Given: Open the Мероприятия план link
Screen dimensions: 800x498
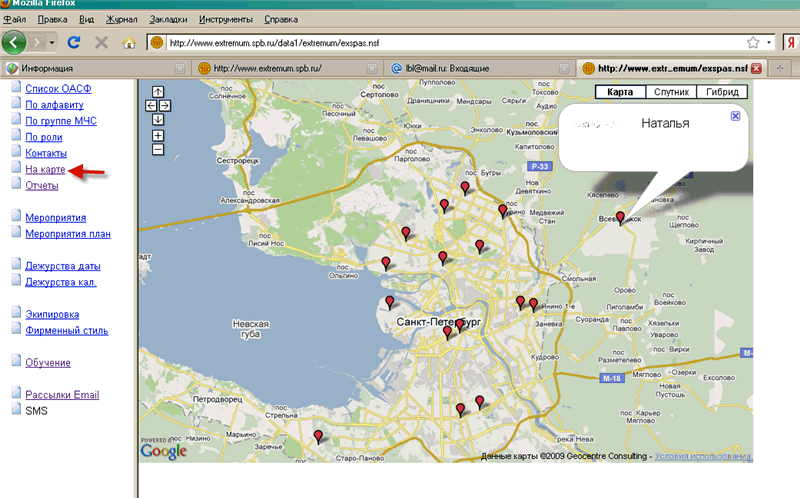Looking at the screenshot, I should coord(68,234).
